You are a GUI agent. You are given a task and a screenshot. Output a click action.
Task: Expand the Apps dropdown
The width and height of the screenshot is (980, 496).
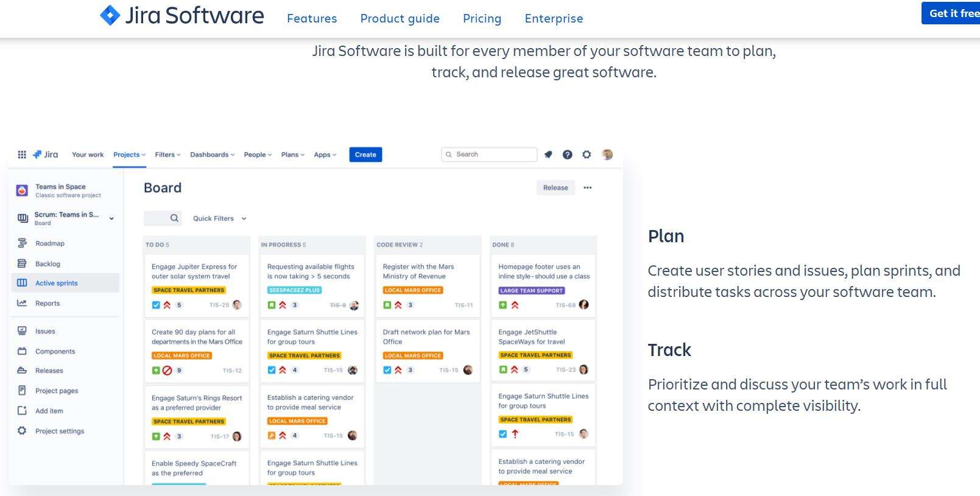coord(325,155)
